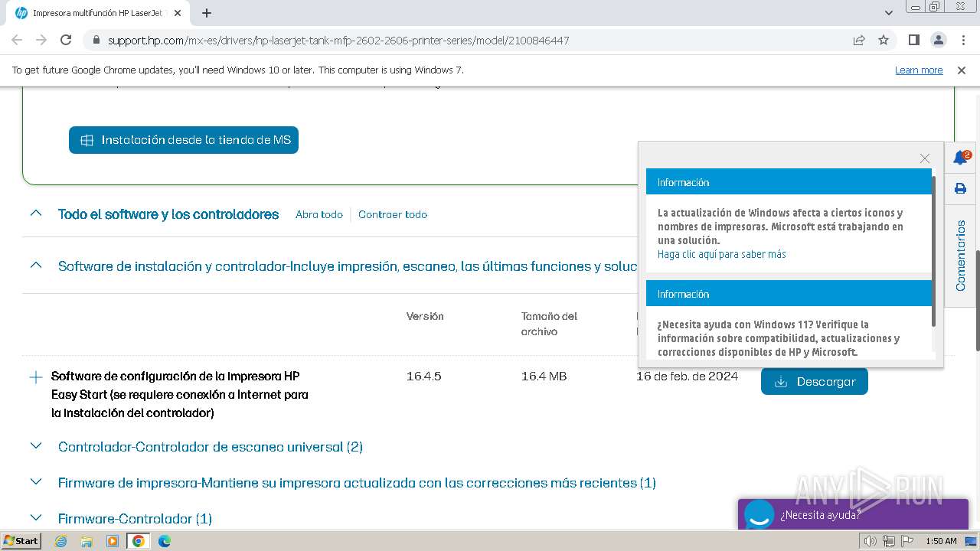The height and width of the screenshot is (551, 980).
Task: Click the 16.4.5 version value
Action: (x=424, y=376)
